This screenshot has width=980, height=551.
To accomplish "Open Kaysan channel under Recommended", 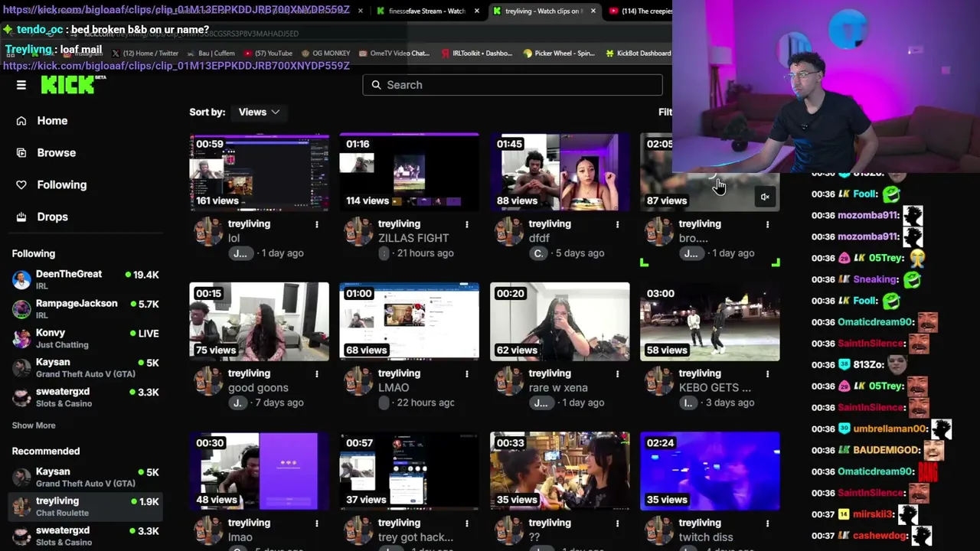I will pyautogui.click(x=85, y=478).
